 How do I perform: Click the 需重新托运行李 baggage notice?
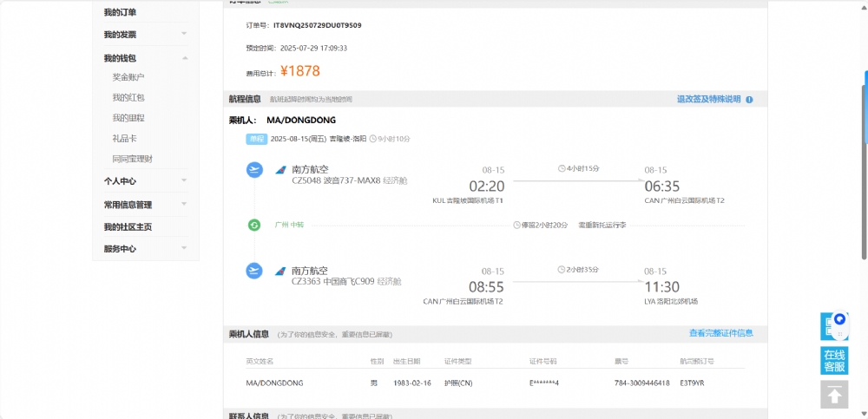tap(602, 226)
